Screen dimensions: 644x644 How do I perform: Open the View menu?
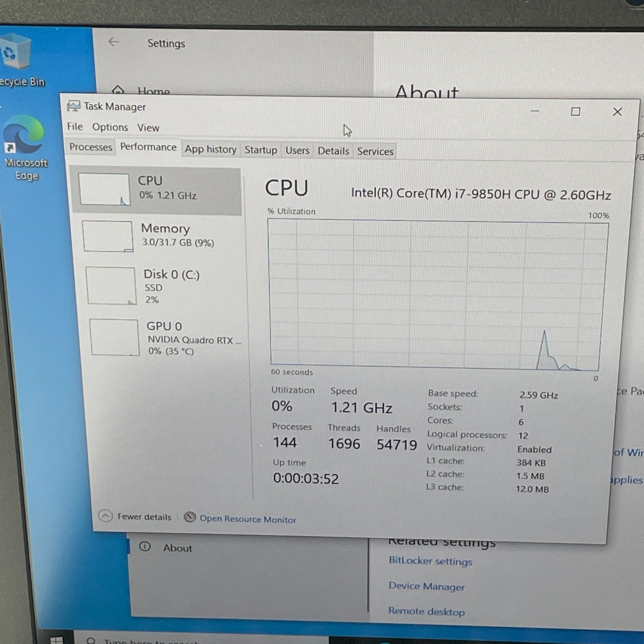(148, 128)
